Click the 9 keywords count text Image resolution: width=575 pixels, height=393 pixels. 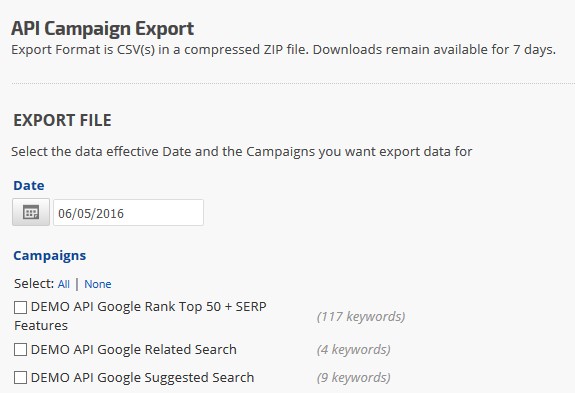tap(354, 378)
